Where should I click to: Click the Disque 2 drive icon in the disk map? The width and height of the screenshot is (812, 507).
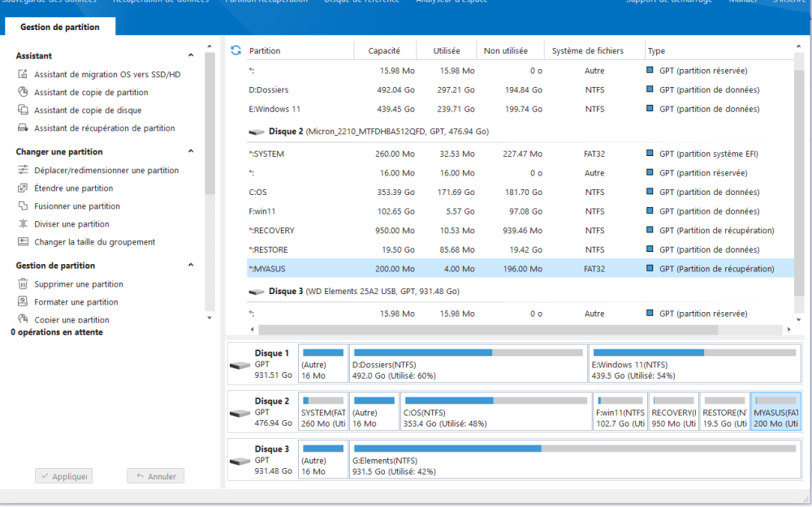tap(240, 414)
